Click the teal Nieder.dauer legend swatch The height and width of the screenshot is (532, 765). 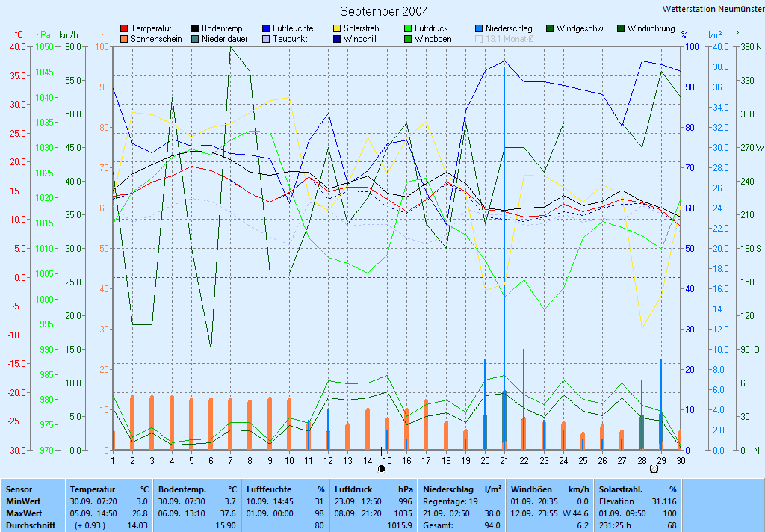(x=195, y=39)
